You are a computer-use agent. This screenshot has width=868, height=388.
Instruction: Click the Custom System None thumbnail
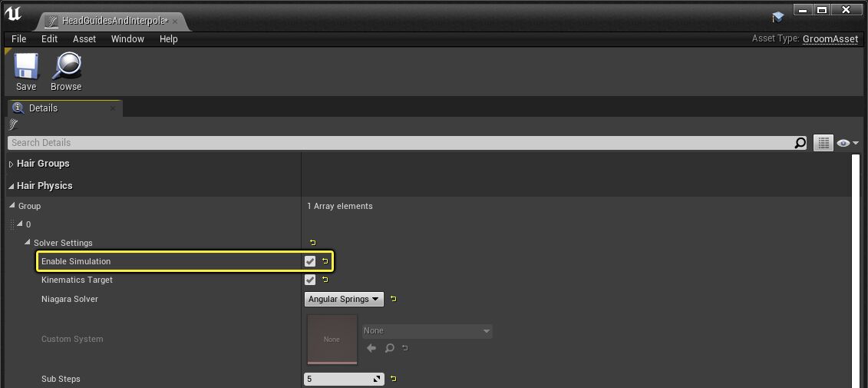[x=332, y=340]
